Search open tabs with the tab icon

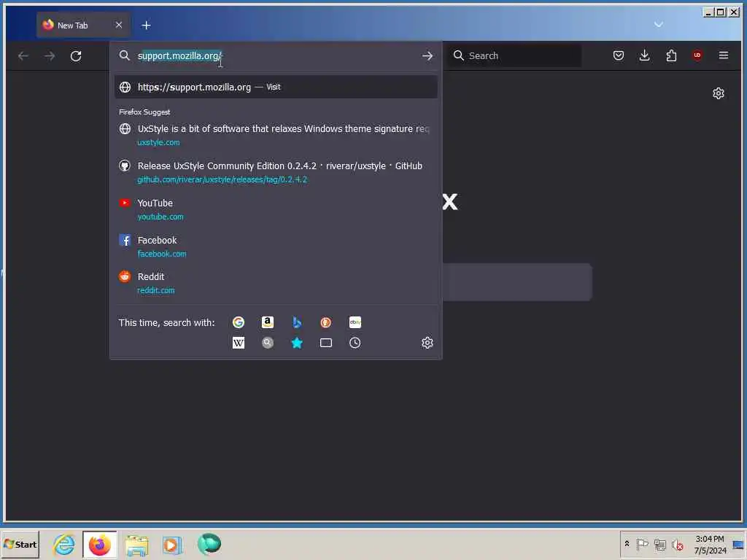(326, 343)
